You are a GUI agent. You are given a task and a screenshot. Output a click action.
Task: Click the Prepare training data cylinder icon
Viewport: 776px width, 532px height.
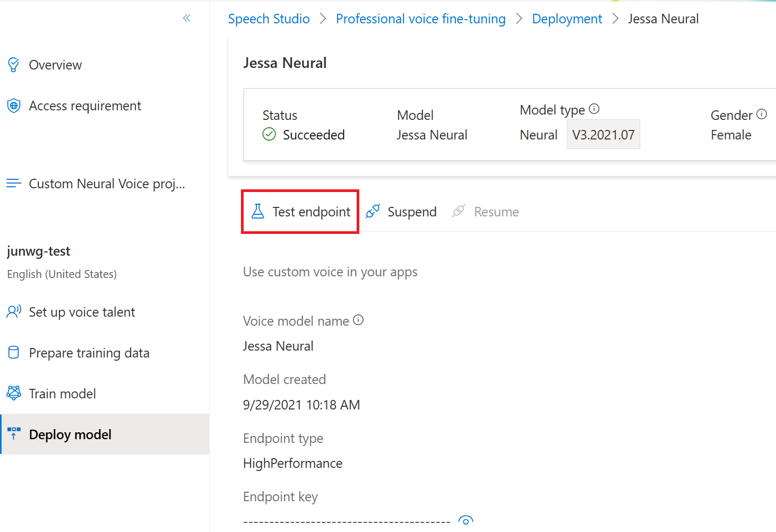(x=14, y=353)
